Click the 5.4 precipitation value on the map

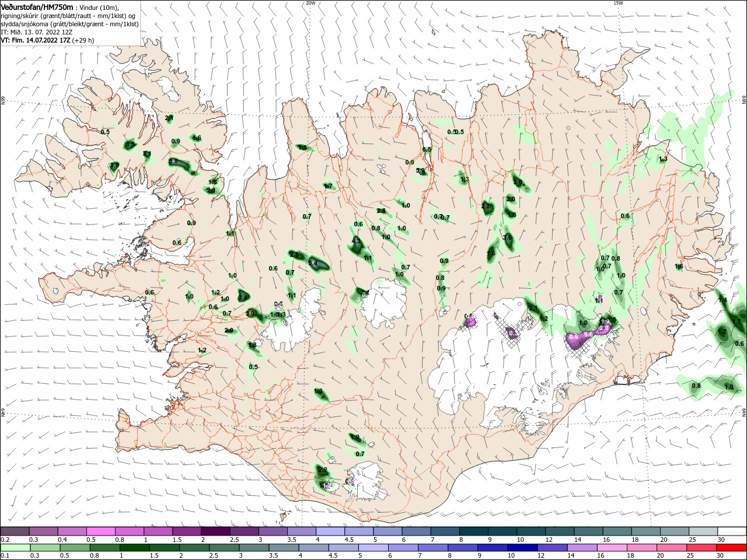click(313, 264)
